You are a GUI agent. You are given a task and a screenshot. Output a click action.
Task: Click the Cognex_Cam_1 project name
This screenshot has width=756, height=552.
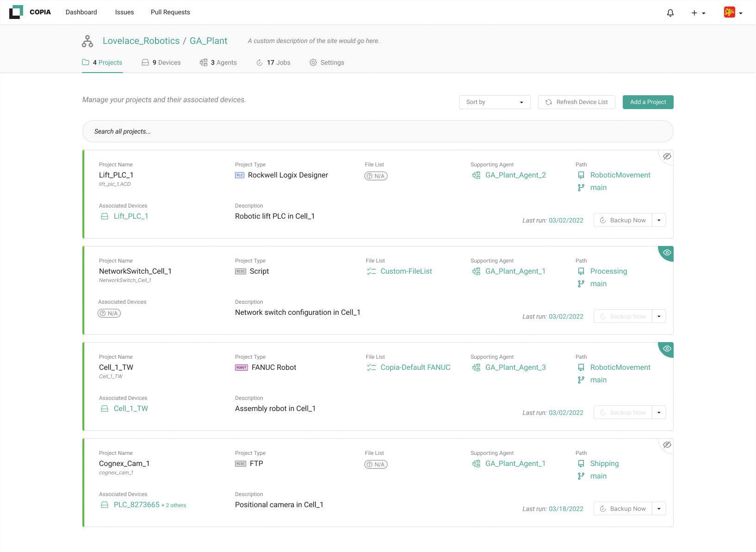124,464
